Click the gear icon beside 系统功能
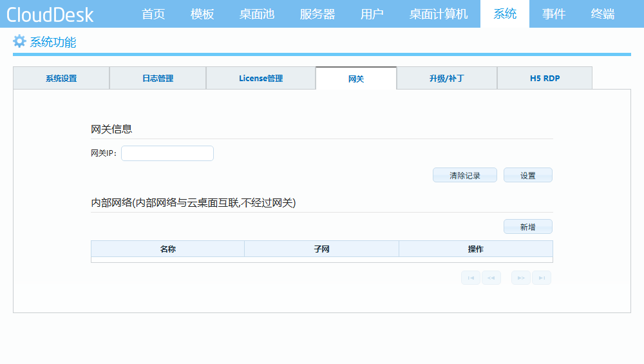This screenshot has width=644, height=364. pyautogui.click(x=19, y=41)
